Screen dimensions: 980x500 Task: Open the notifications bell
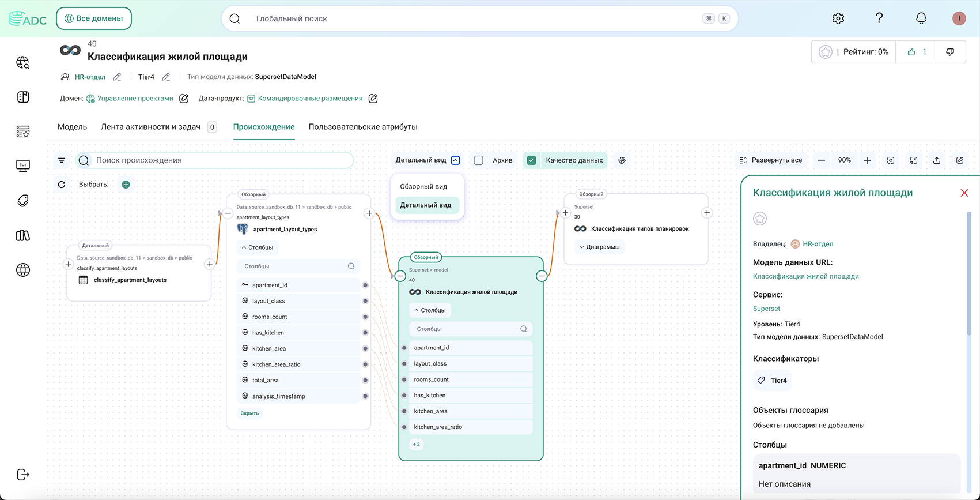coord(921,18)
